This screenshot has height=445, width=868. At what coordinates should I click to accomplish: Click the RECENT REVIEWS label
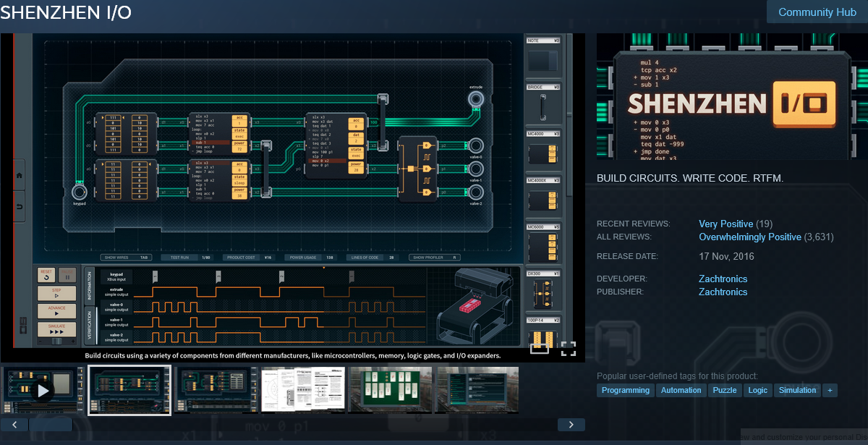(x=633, y=224)
